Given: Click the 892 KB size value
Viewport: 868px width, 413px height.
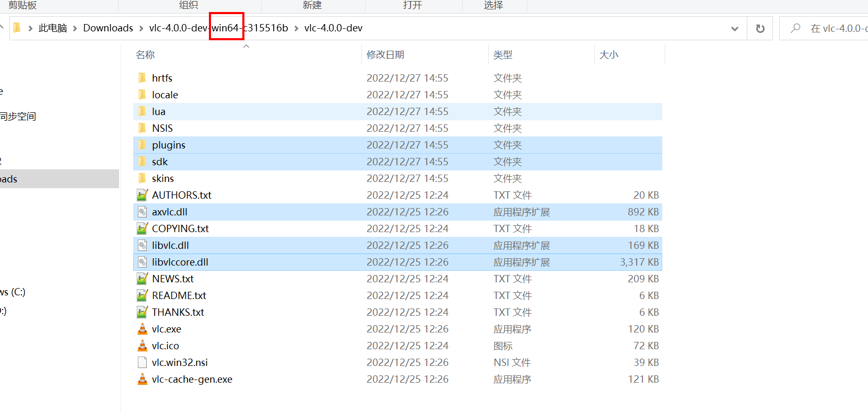Looking at the screenshot, I should (x=643, y=212).
